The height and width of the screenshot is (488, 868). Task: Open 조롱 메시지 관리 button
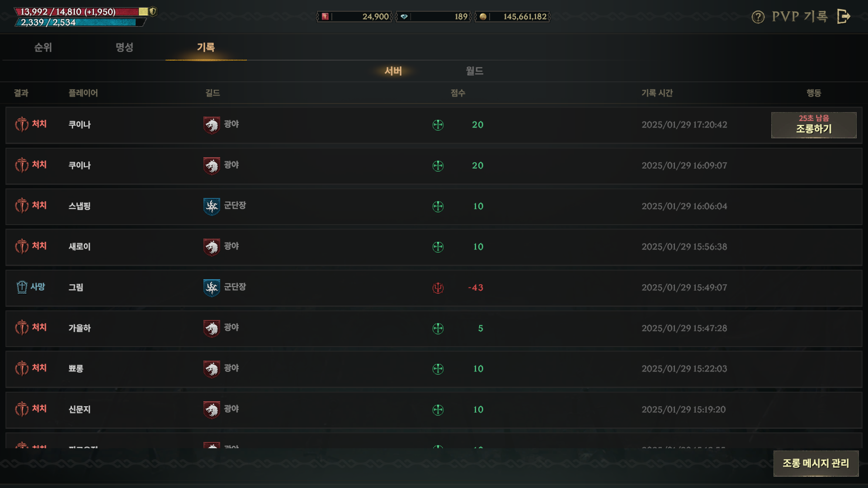pos(816,463)
